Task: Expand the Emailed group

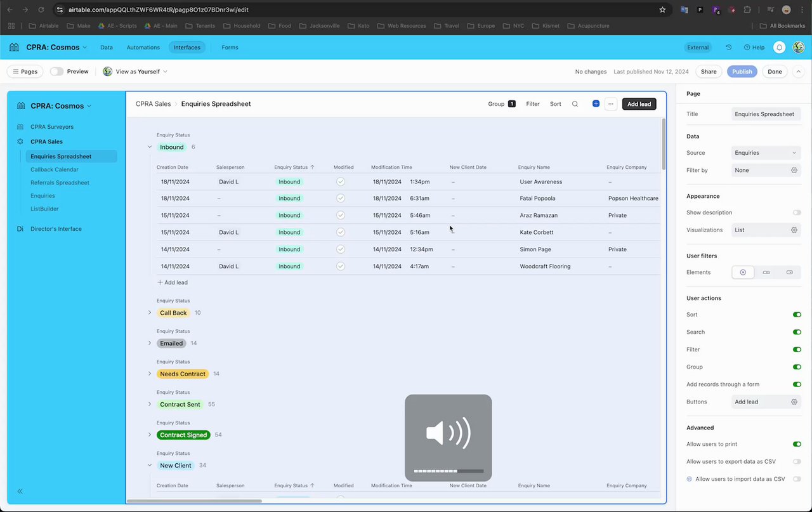Action: coord(150,343)
